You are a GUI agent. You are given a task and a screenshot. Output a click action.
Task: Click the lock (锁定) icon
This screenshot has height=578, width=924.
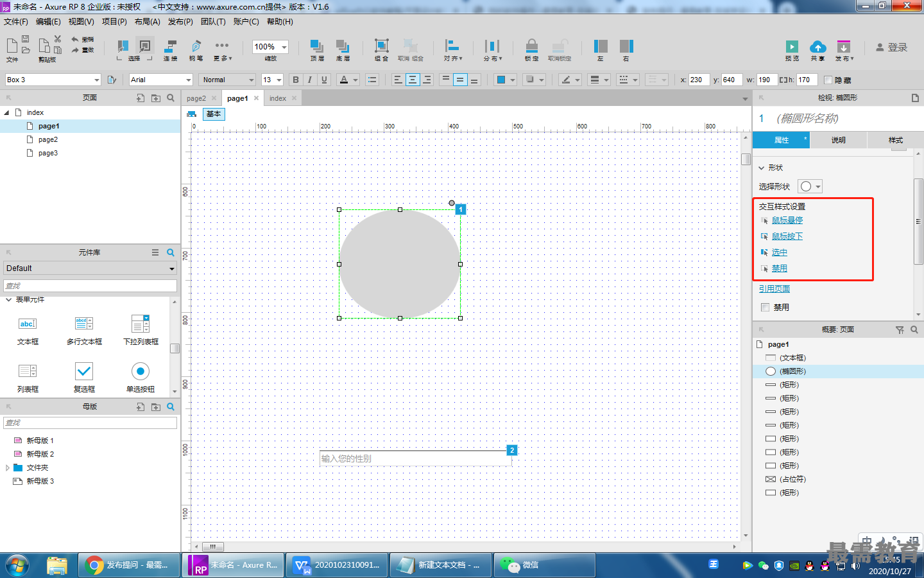coord(531,46)
